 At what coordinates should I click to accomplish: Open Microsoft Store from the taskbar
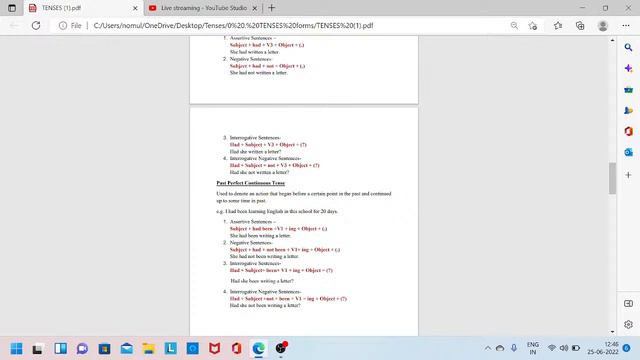[x=104, y=348]
